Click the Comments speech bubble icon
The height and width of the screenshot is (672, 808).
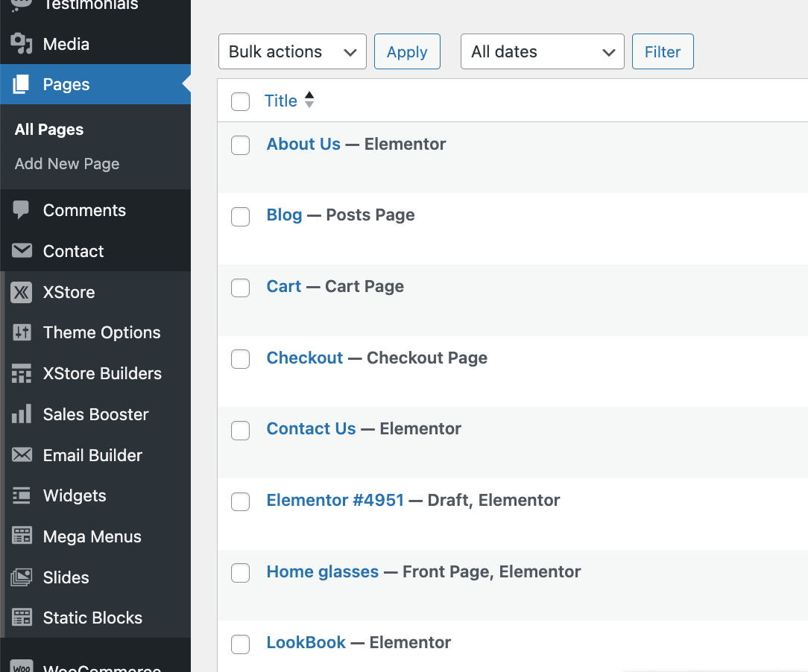pyautogui.click(x=21, y=209)
